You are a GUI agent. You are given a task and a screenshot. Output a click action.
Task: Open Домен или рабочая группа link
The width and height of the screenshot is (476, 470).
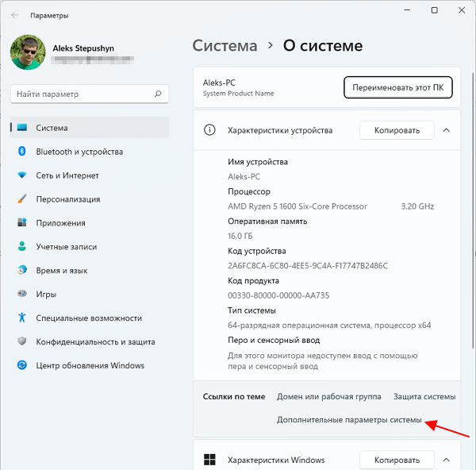328,396
